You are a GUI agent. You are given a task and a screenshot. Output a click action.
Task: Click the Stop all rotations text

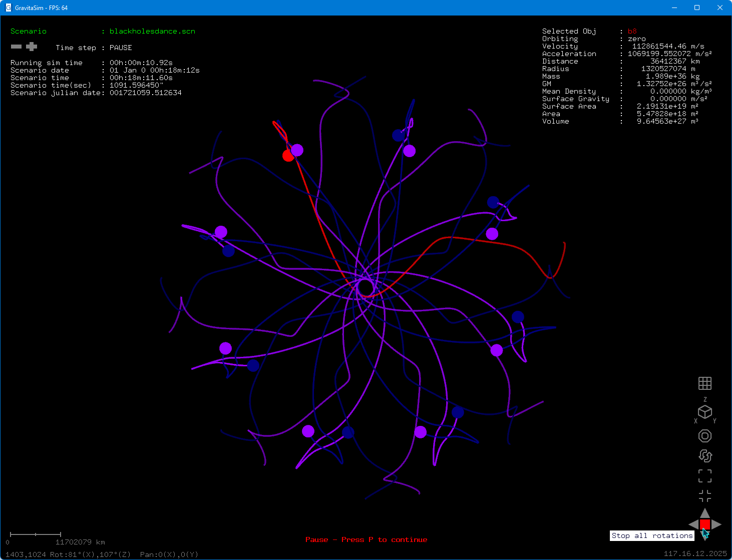coord(651,535)
